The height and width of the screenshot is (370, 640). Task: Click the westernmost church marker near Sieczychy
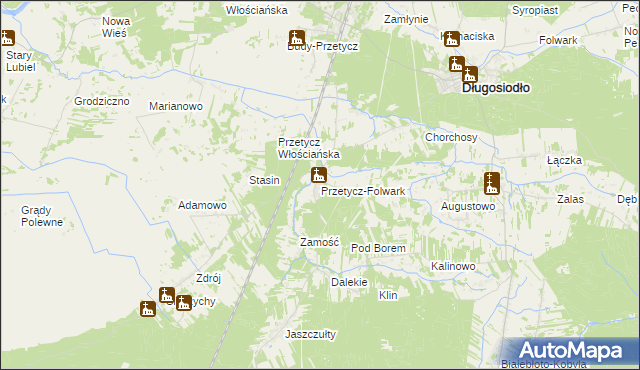click(x=148, y=309)
